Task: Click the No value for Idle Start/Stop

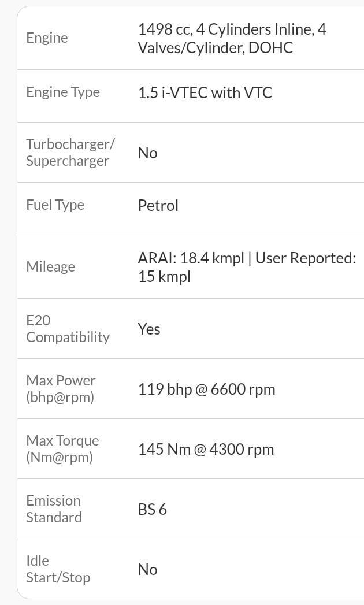Action: pos(147,570)
